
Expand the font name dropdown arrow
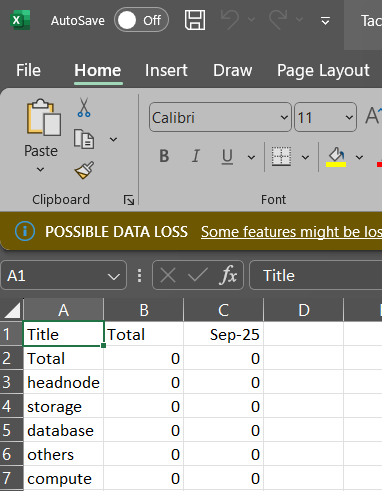coord(284,117)
